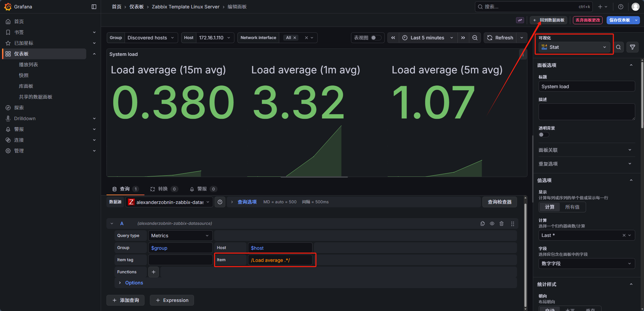Open 探索 (Explore) in the sidebar

pyautogui.click(x=19, y=108)
